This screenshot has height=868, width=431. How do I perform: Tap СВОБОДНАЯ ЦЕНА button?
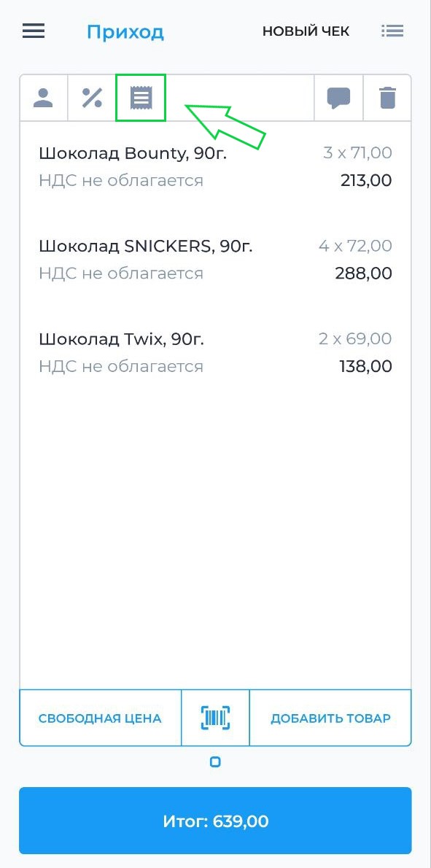[100, 718]
